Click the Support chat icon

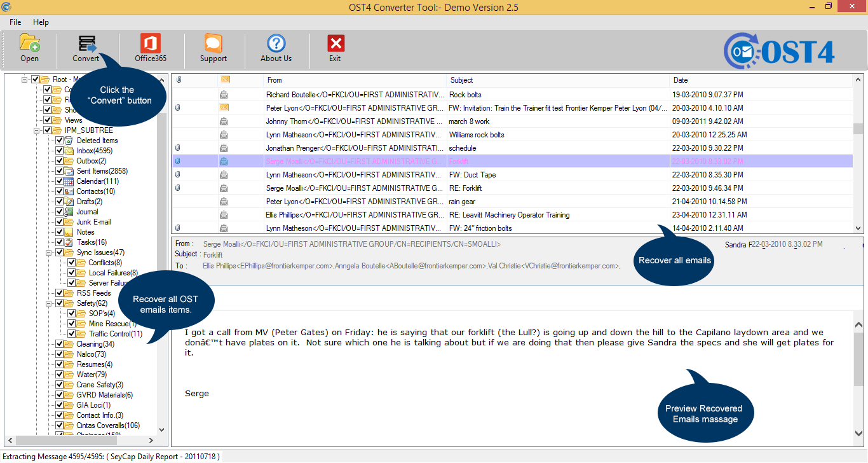coord(214,43)
